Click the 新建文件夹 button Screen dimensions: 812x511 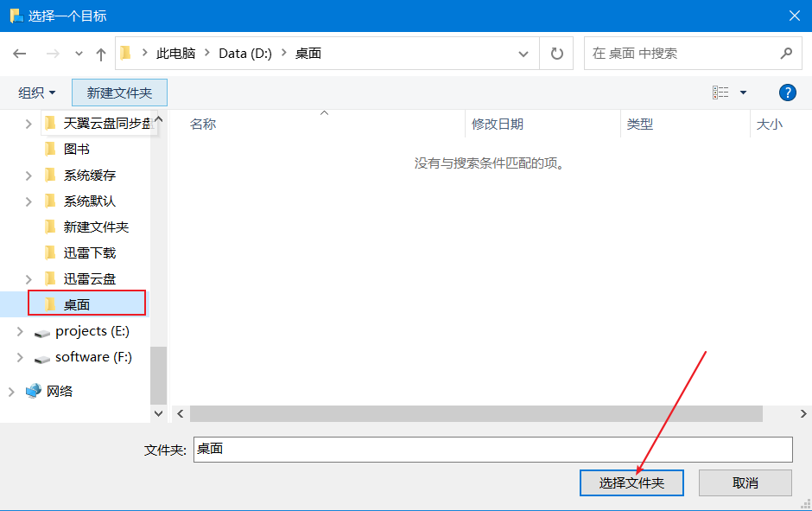point(119,93)
